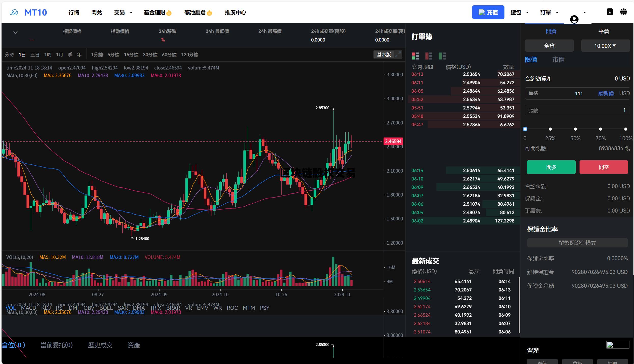
Task: Set position slider to 50%
Action: click(x=575, y=129)
